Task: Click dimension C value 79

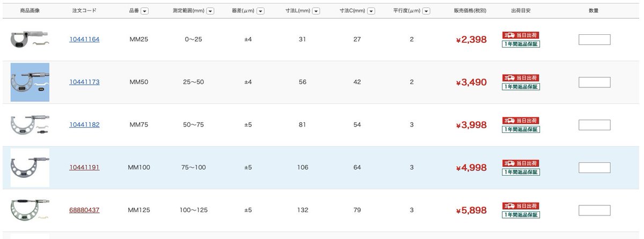Action: pyautogui.click(x=357, y=211)
